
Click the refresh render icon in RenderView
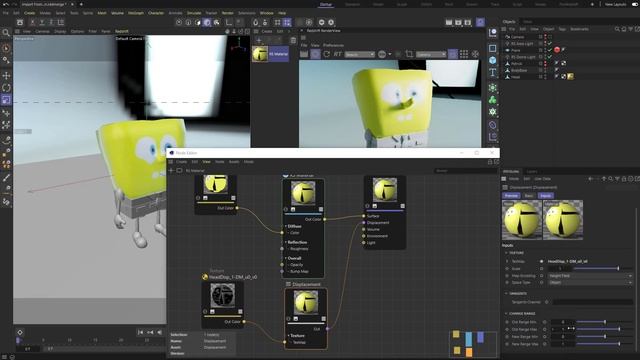coord(327,54)
